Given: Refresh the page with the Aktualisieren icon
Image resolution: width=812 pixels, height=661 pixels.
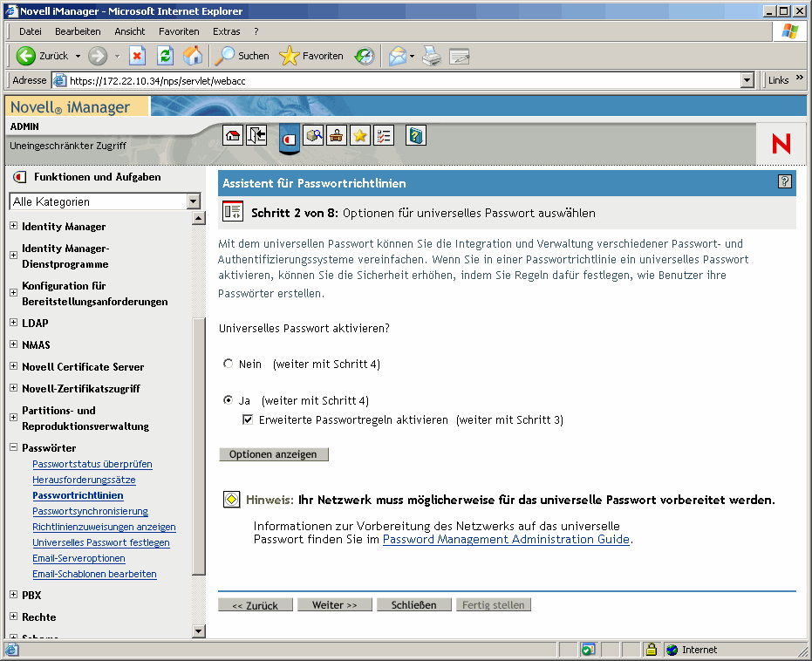Looking at the screenshot, I should (x=165, y=55).
